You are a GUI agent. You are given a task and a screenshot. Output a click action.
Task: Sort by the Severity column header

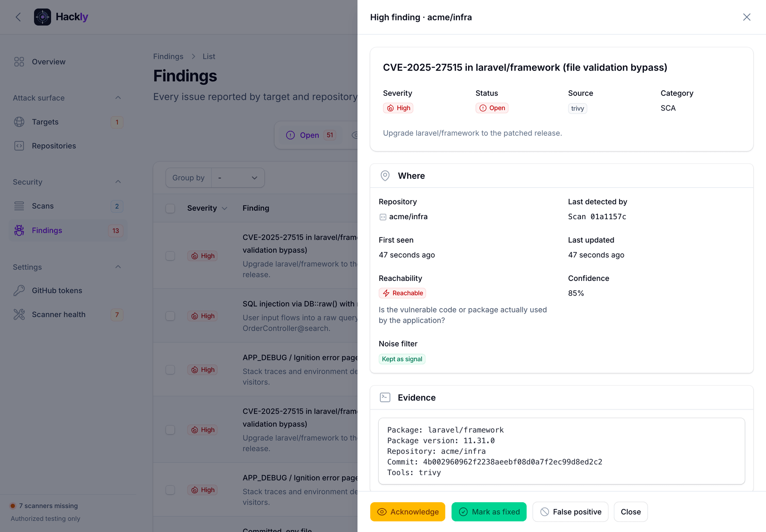[207, 208]
